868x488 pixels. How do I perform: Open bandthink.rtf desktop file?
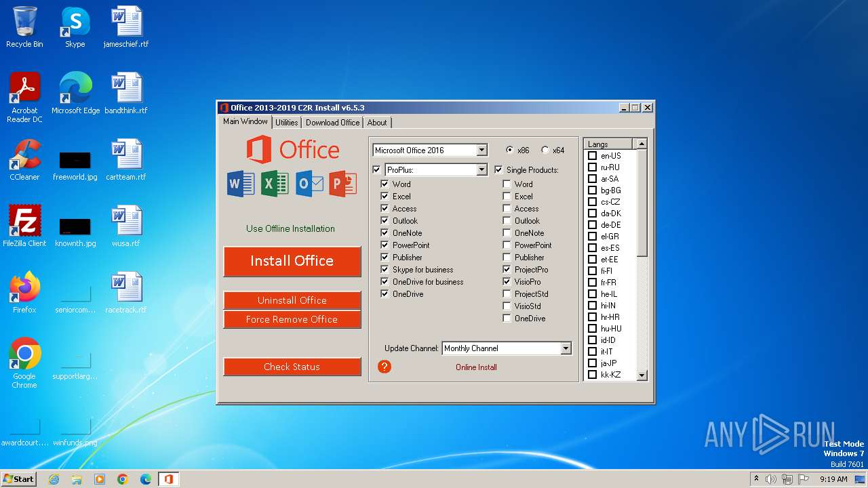click(x=126, y=94)
